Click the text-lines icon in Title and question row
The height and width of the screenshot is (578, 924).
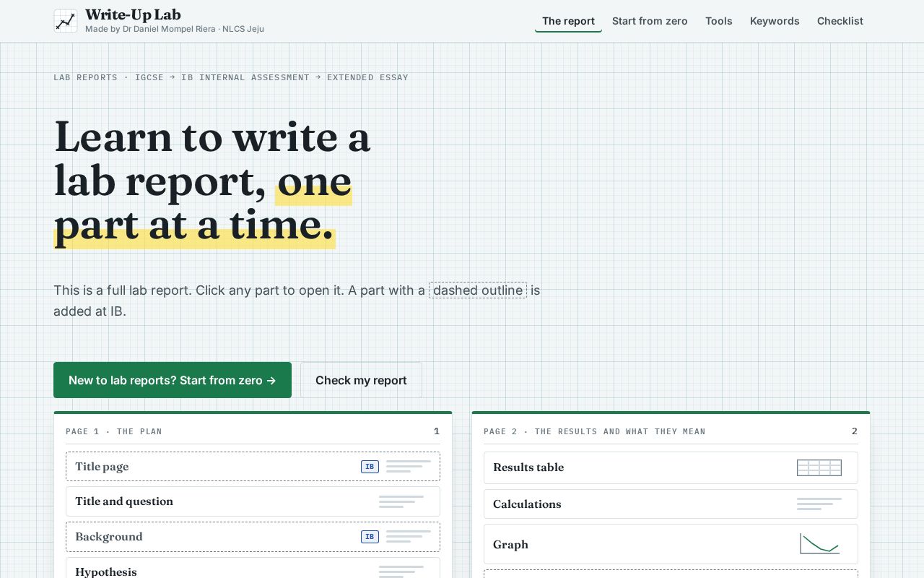(x=401, y=501)
